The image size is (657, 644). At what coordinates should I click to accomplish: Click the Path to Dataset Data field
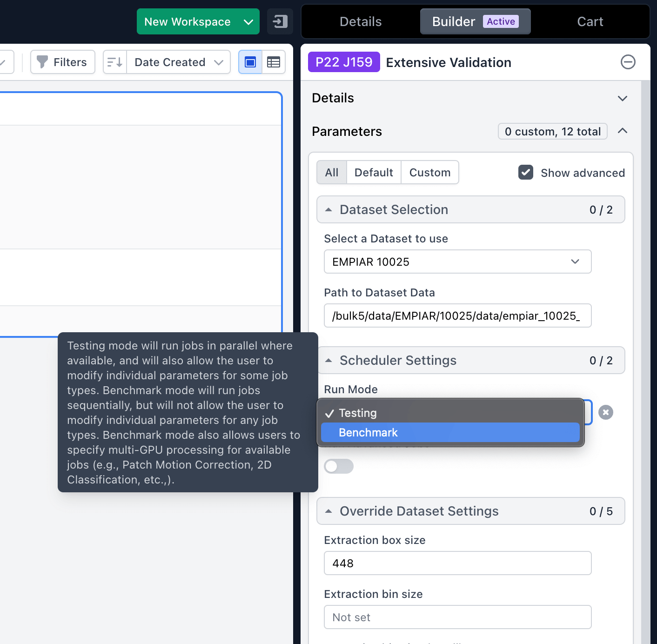click(x=458, y=315)
